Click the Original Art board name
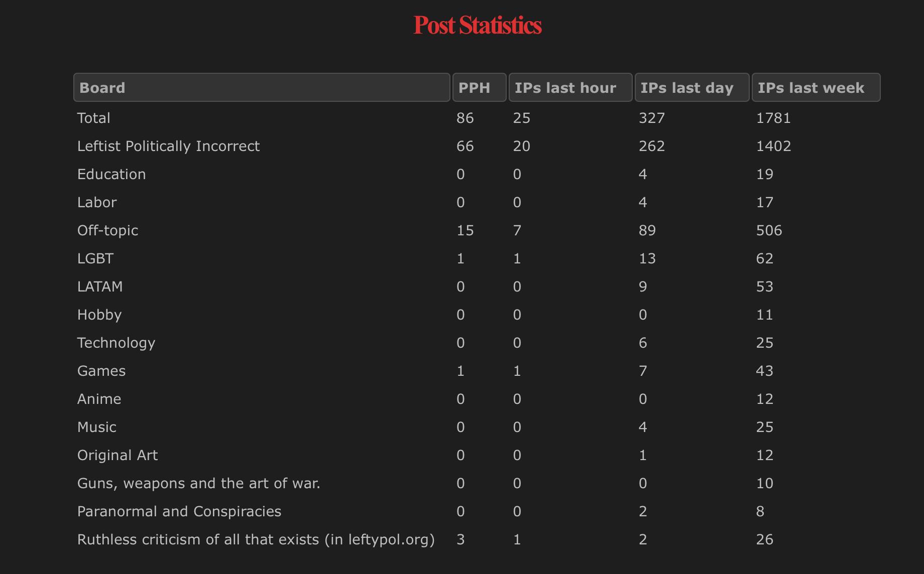The image size is (924, 574). tap(118, 455)
